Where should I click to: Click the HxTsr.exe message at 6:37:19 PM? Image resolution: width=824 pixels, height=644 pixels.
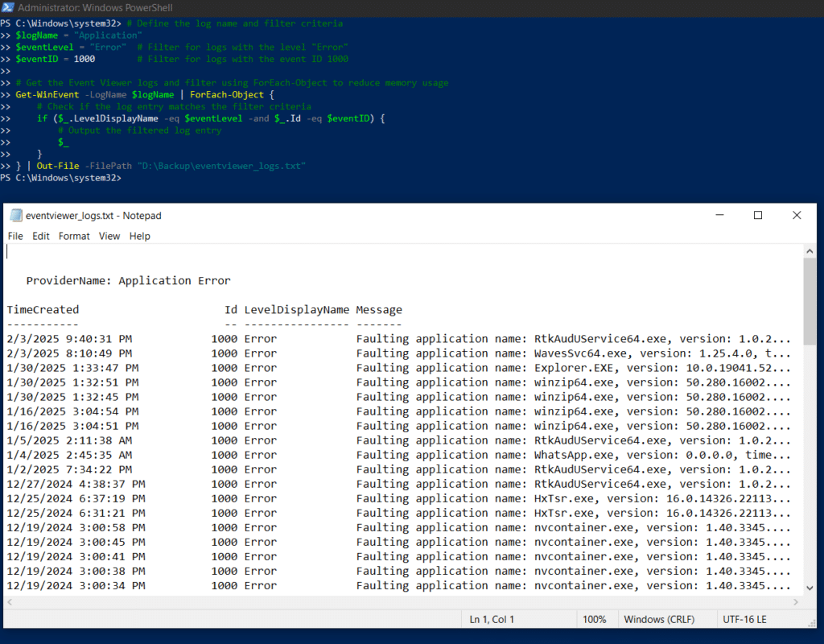pyautogui.click(x=573, y=498)
